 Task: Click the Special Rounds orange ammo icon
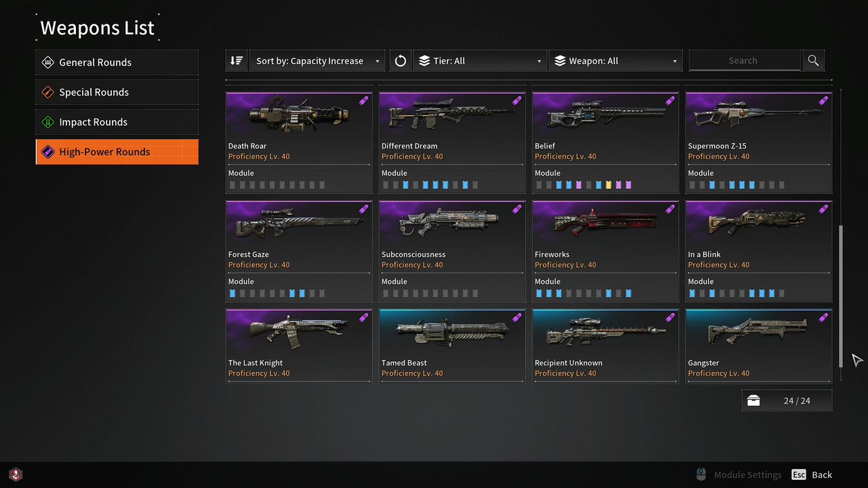coord(47,92)
